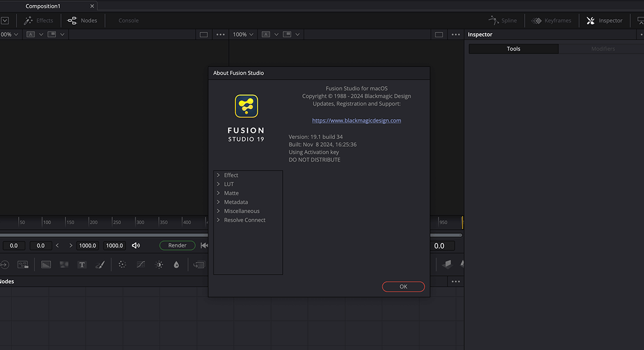The width and height of the screenshot is (644, 350).
Task: Click the green Render button
Action: (178, 246)
